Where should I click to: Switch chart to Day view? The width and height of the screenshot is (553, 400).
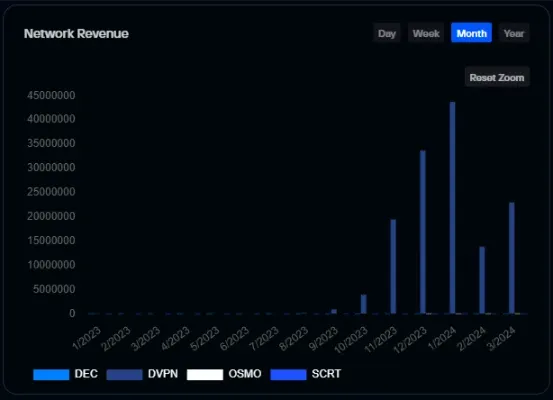(387, 34)
